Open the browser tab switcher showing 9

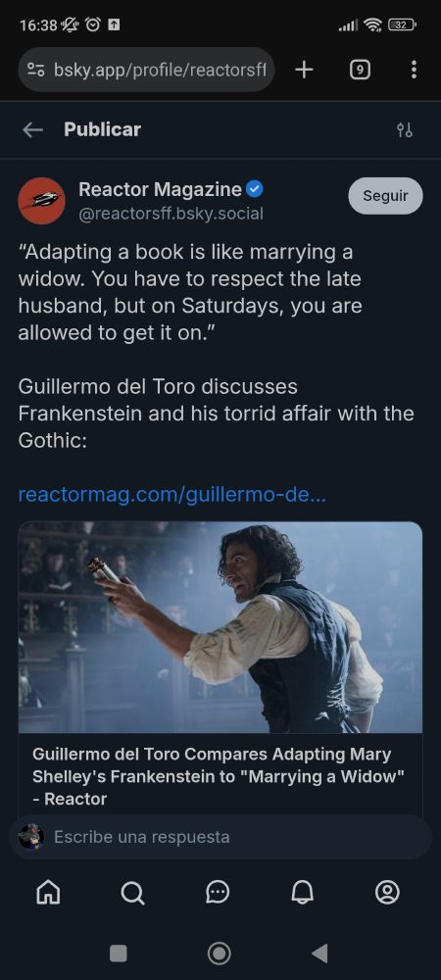tap(360, 70)
